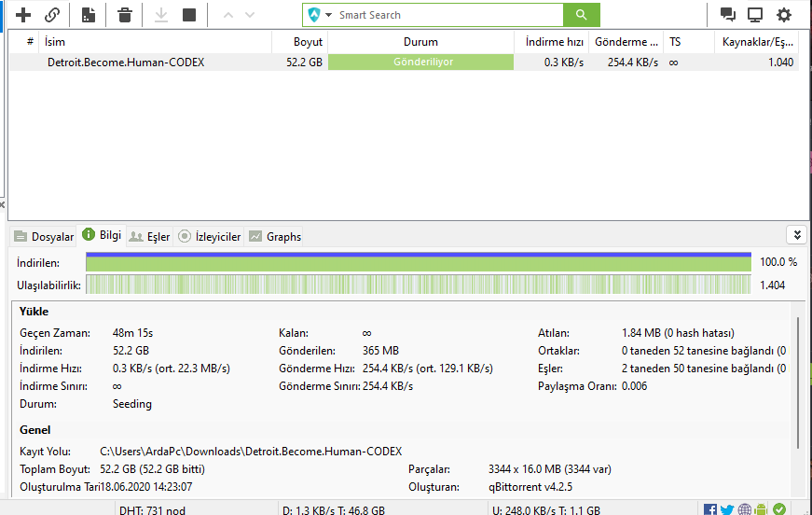812x515 pixels.
Task: Stop the torrent with the square icon
Action: click(x=189, y=15)
